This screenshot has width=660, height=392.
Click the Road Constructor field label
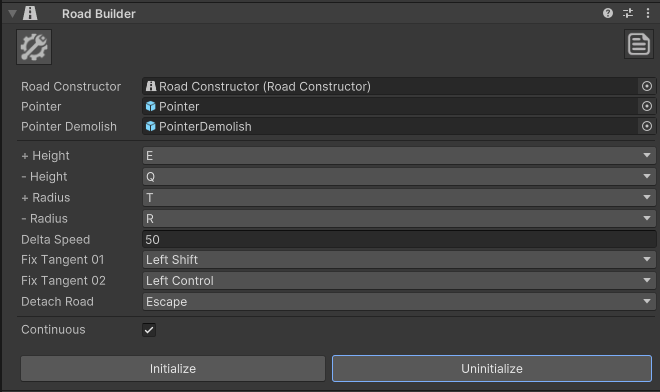pyautogui.click(x=71, y=86)
